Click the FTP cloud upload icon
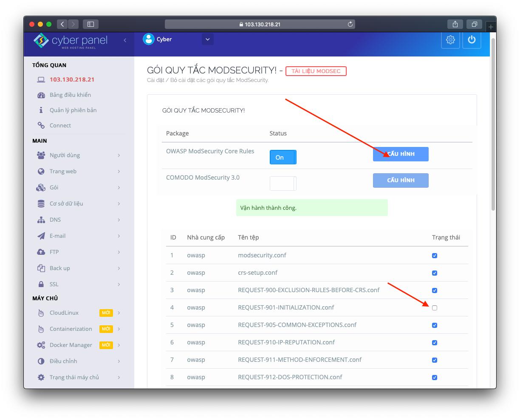Image resolution: width=520 pixels, height=420 pixels. click(x=41, y=252)
